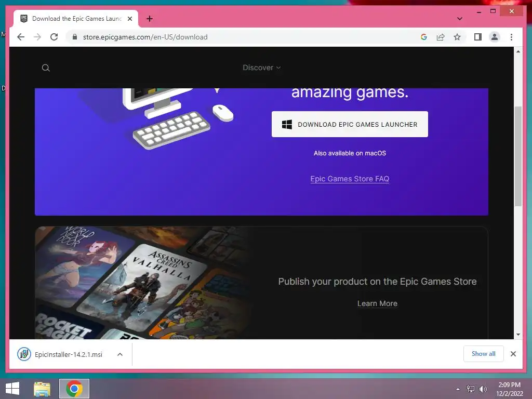The image size is (532, 399).
Task: Click the volume speaker tray icon
Action: (483, 389)
